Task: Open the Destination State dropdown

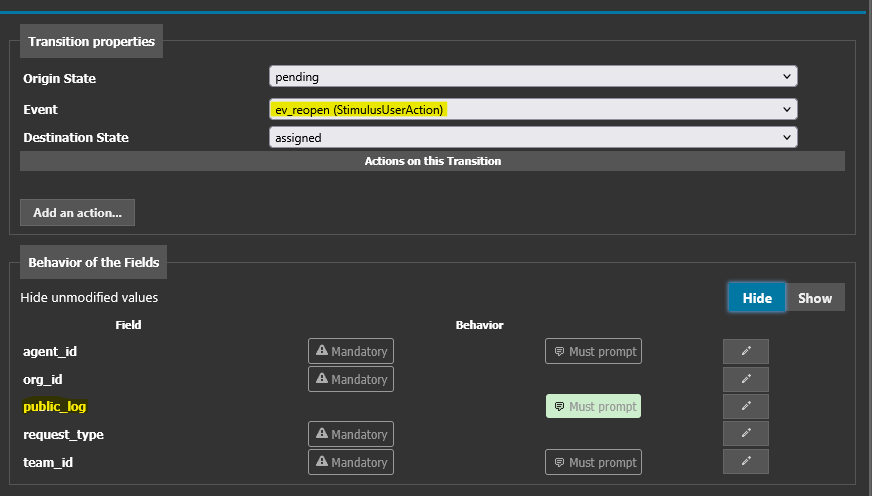Action: click(532, 138)
